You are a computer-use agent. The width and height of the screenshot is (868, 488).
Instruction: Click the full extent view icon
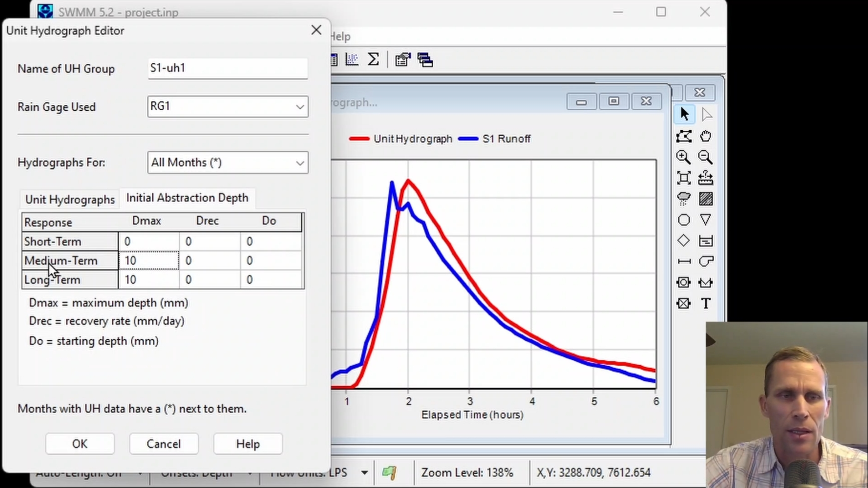click(684, 178)
